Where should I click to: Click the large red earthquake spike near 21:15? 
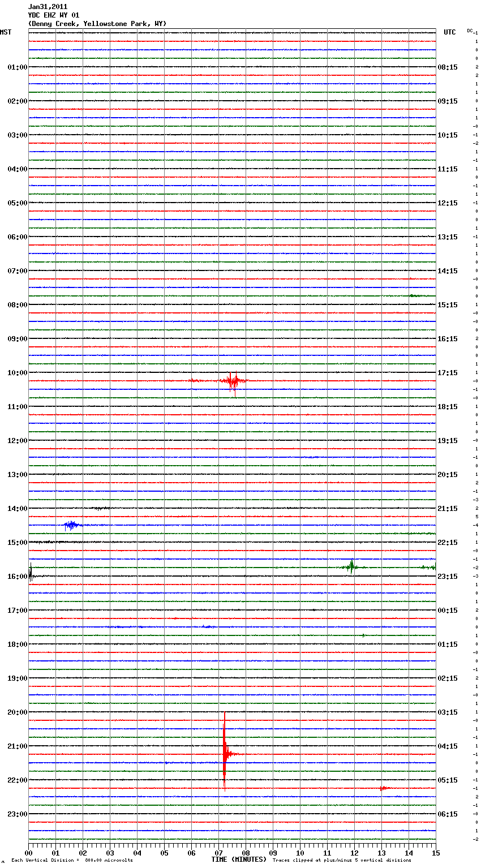pos(225,751)
